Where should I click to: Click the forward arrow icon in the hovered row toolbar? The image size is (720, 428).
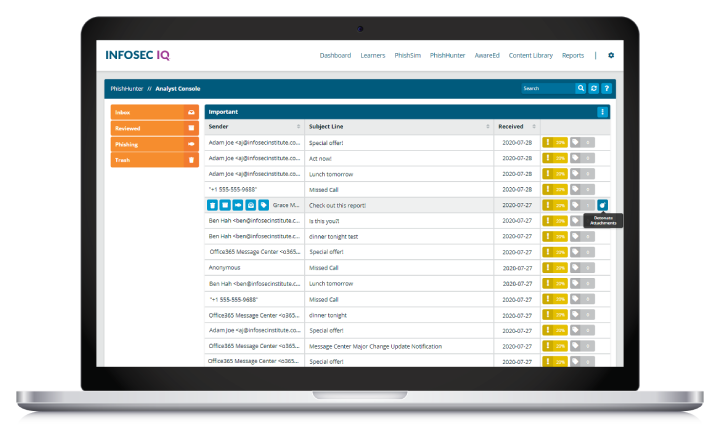(238, 205)
